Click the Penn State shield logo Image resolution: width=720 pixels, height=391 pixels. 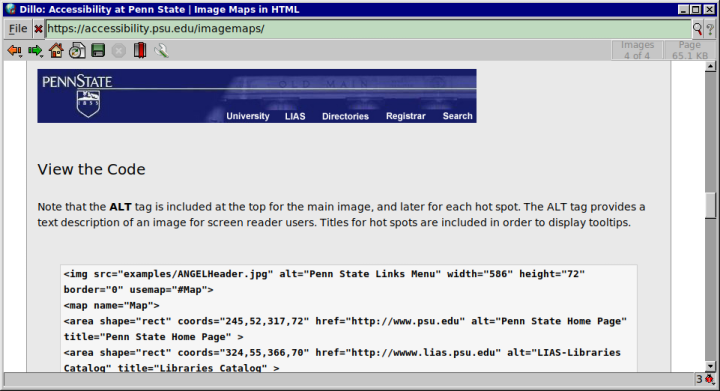[88, 104]
